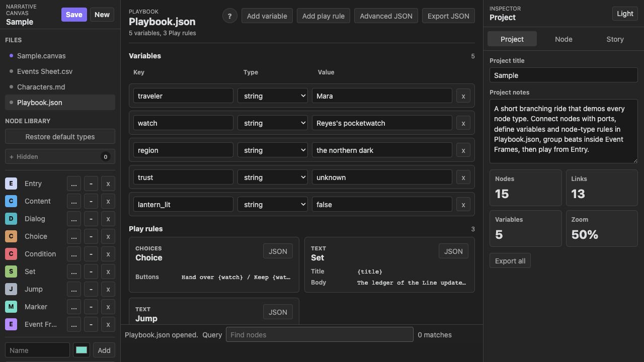Open type dropdown for watch variable

pos(273,123)
